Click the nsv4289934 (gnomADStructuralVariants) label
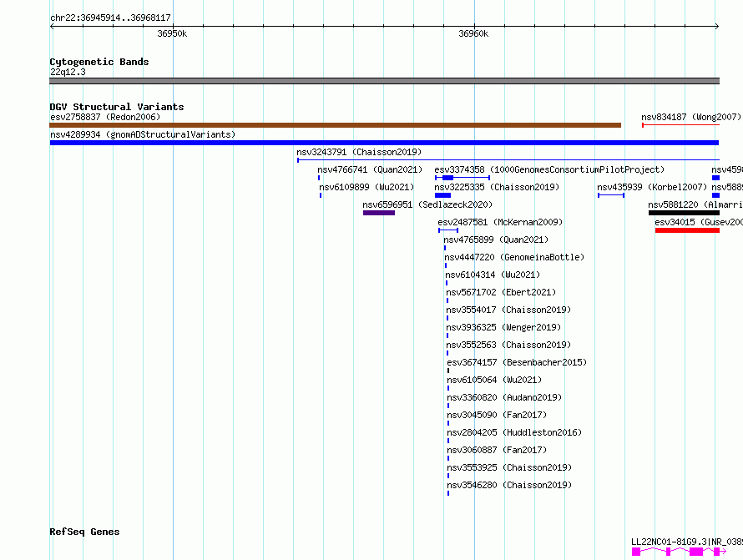Image resolution: width=743 pixels, height=560 pixels. (143, 134)
